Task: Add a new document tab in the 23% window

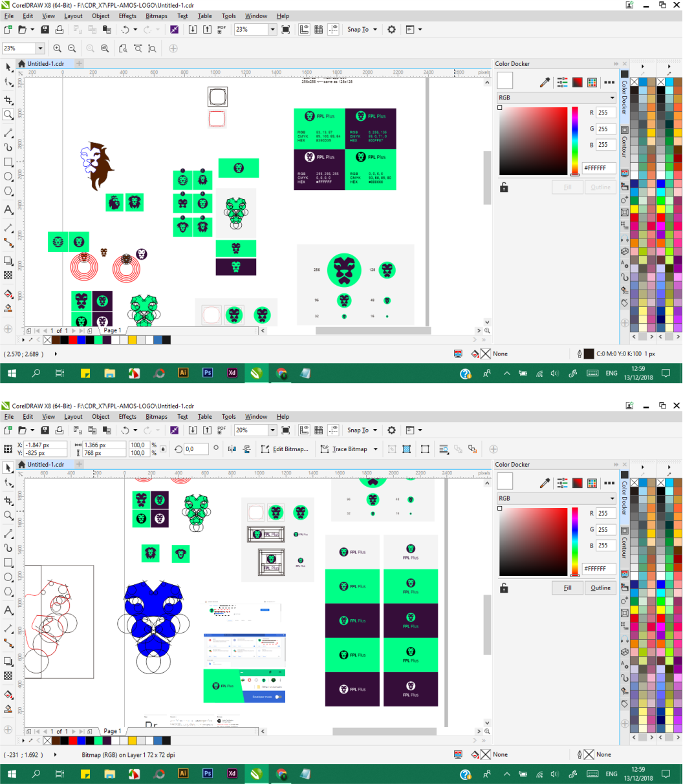Action: 79,63
